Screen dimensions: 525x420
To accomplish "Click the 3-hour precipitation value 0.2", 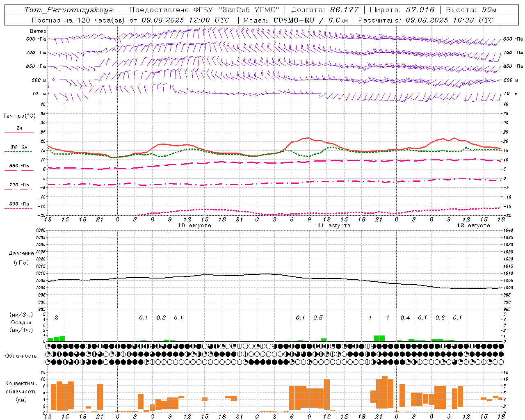I will point(161,318).
